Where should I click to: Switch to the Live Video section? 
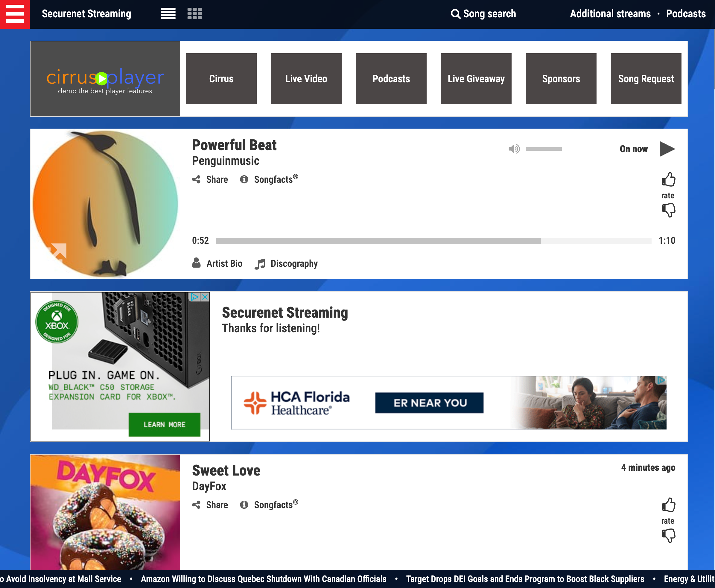pyautogui.click(x=306, y=78)
